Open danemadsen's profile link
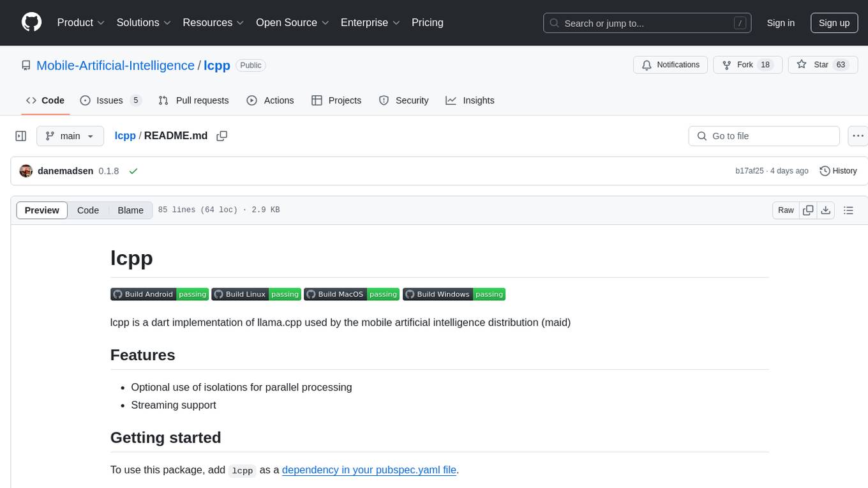The height and width of the screenshot is (488, 868). 66,171
